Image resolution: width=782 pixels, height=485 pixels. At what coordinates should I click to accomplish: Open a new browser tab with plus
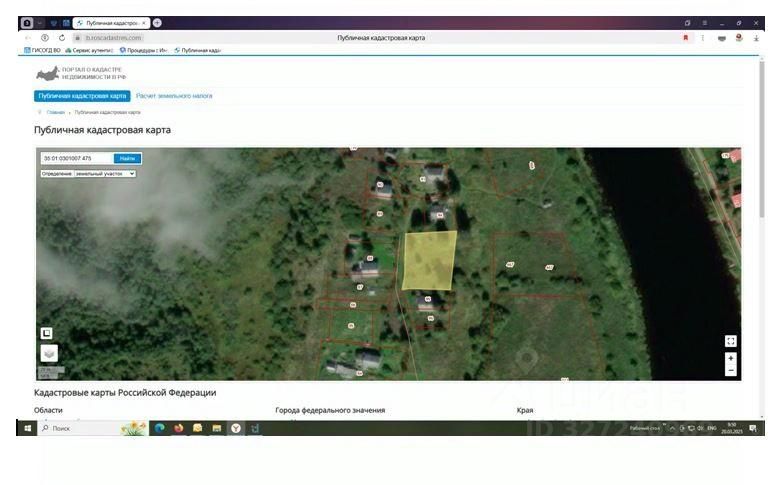(157, 23)
